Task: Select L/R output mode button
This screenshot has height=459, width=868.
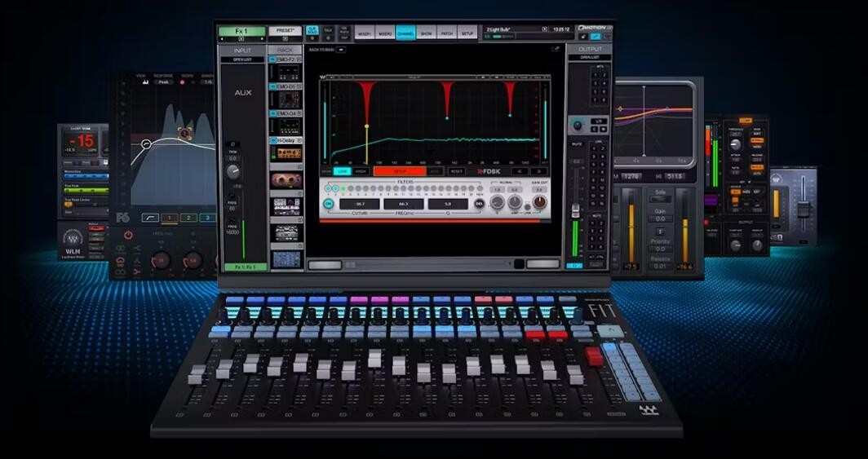Action: click(599, 121)
